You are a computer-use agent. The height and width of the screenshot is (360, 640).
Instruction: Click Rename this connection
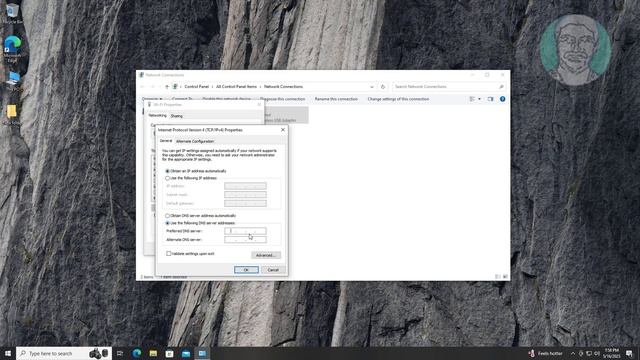tap(336, 99)
